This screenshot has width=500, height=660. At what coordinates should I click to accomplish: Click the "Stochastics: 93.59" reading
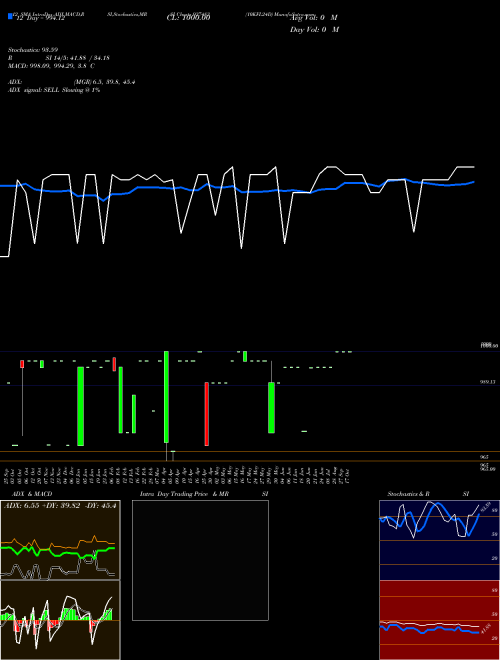tap(33, 50)
